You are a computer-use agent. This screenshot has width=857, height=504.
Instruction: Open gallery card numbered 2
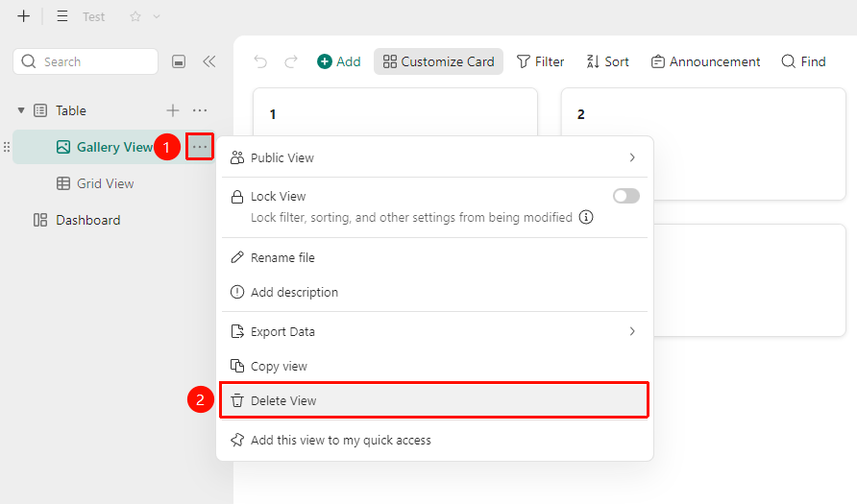point(703,144)
